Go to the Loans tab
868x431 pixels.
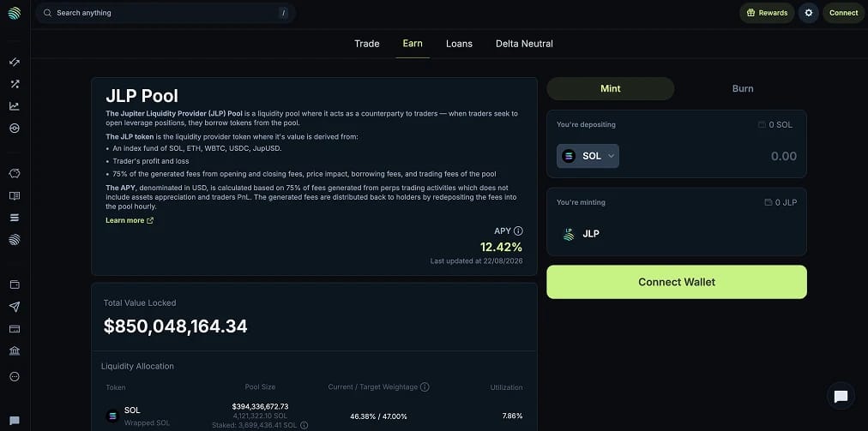(x=460, y=44)
